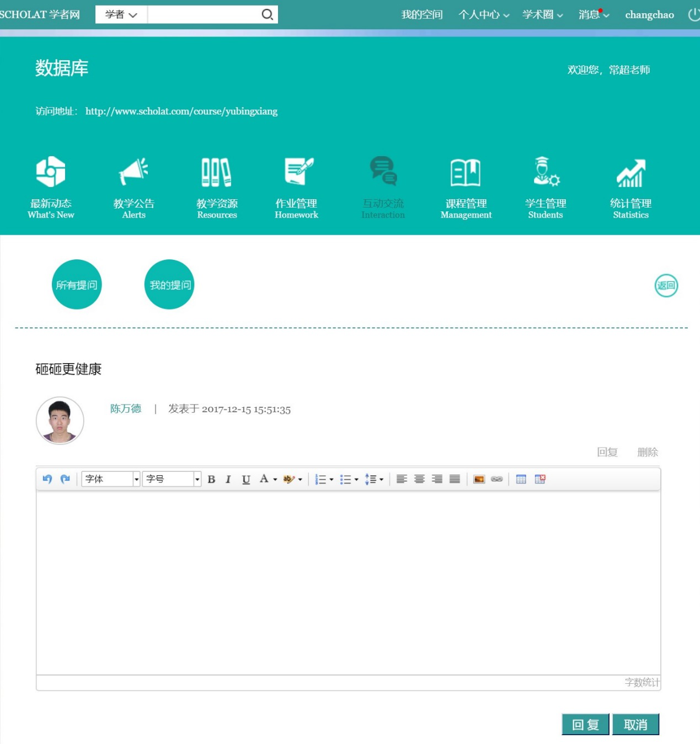700x744 pixels.
Task: Center align text in the editor
Action: point(419,479)
